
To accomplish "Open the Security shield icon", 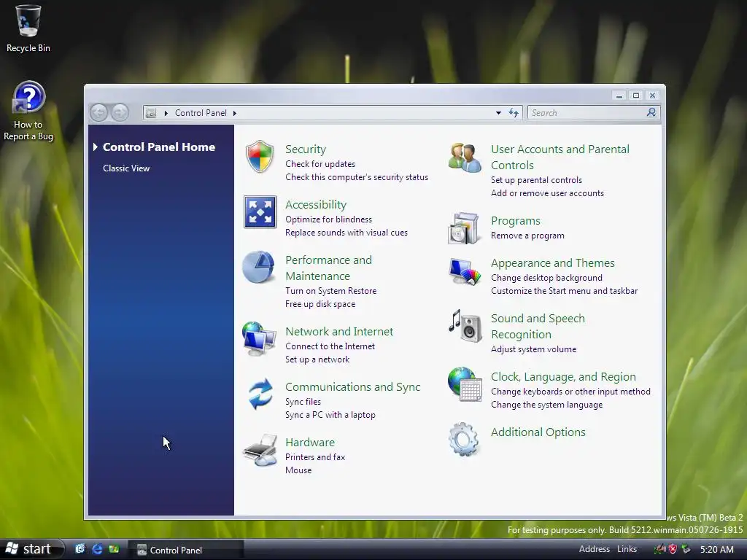I will (260, 157).
